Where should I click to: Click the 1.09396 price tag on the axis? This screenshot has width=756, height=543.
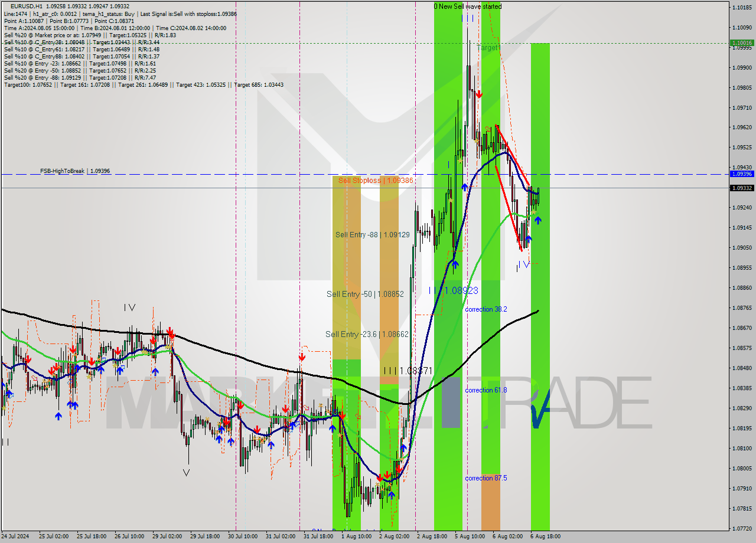click(x=741, y=174)
